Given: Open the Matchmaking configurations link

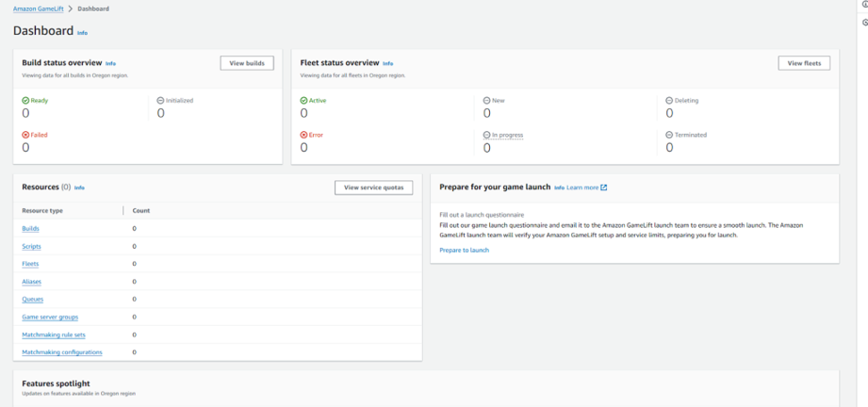Looking at the screenshot, I should click(62, 352).
